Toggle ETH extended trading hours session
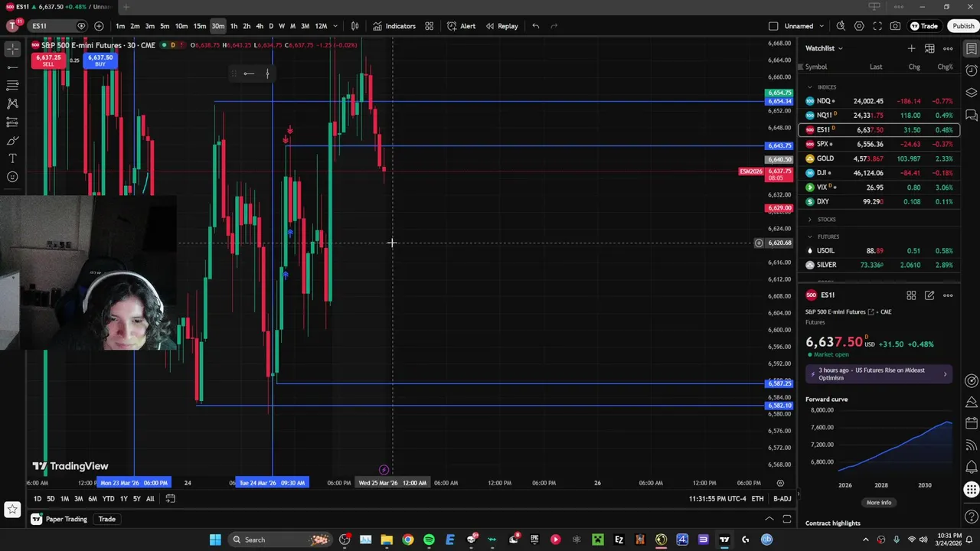The width and height of the screenshot is (980, 551). (757, 499)
